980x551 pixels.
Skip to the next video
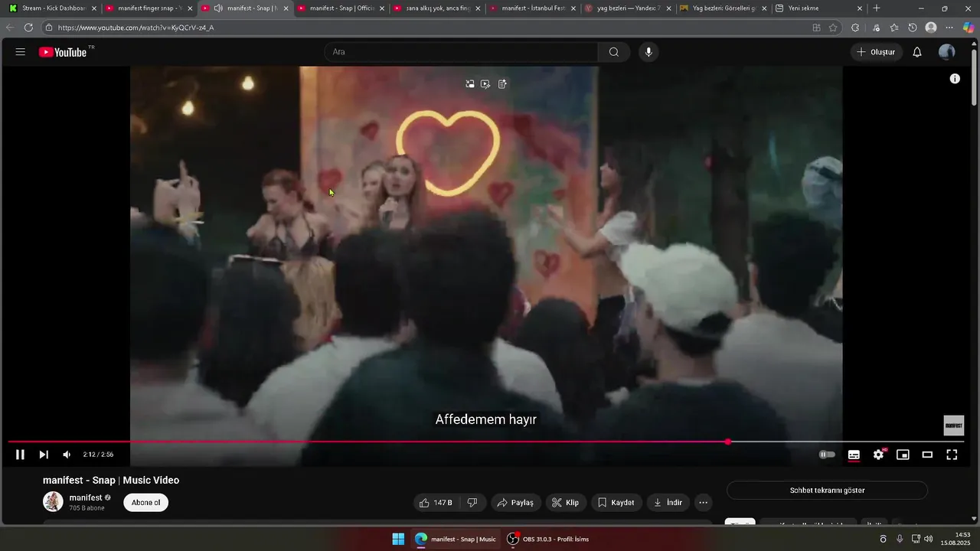pyautogui.click(x=44, y=455)
